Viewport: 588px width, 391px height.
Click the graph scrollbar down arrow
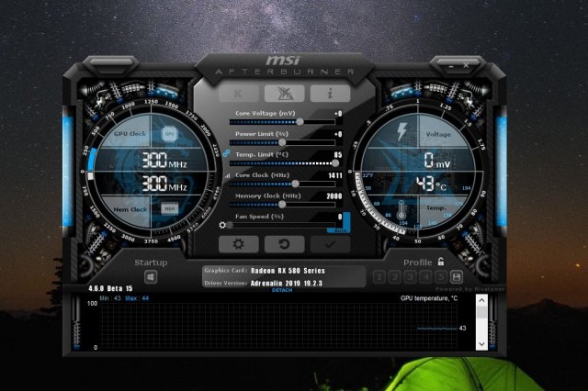(481, 344)
